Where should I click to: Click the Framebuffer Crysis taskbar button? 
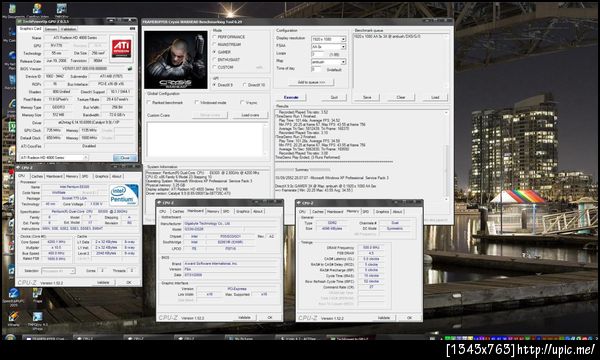pyautogui.click(x=47, y=338)
